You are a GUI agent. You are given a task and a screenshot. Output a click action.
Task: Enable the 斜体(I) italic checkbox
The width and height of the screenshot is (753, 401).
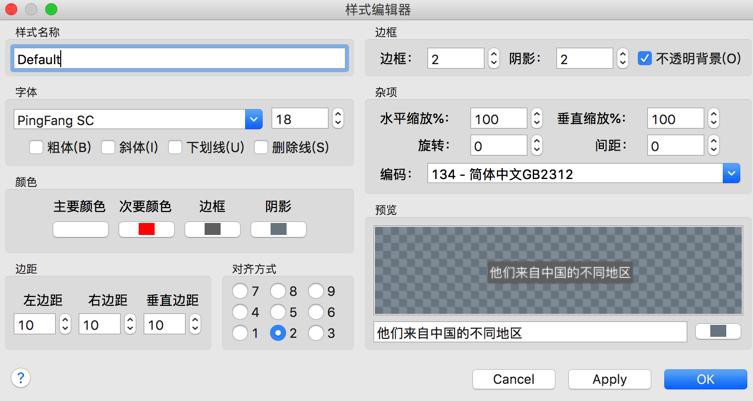pyautogui.click(x=108, y=147)
